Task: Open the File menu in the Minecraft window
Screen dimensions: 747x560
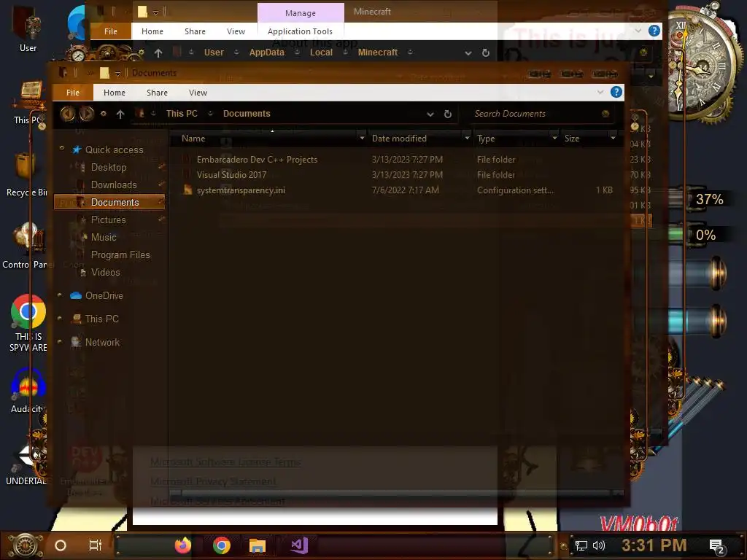Action: coord(111,31)
